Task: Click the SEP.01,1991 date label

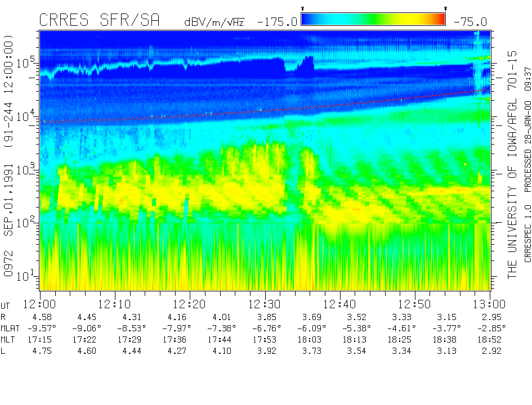Action: point(9,205)
